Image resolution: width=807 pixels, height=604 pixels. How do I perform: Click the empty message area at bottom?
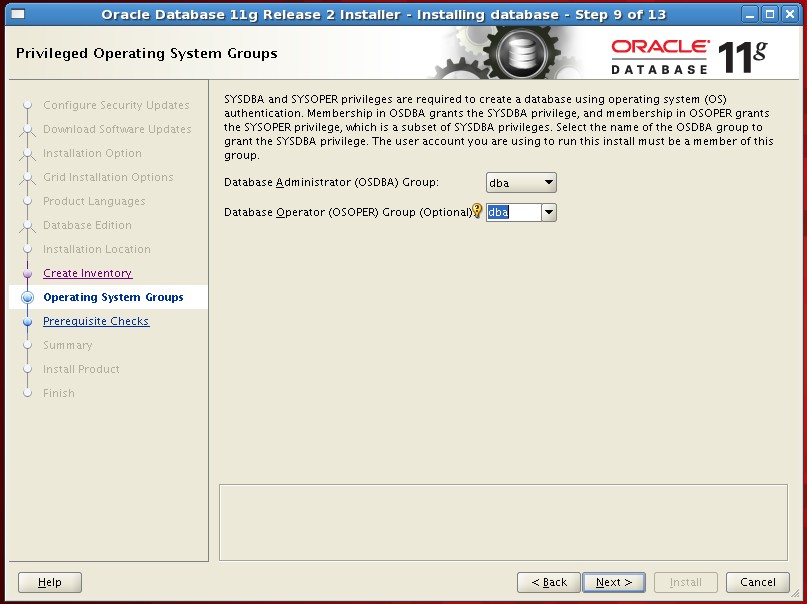(503, 522)
